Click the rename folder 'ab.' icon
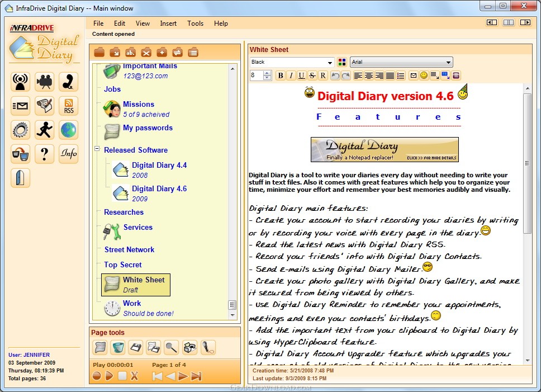 point(130,53)
